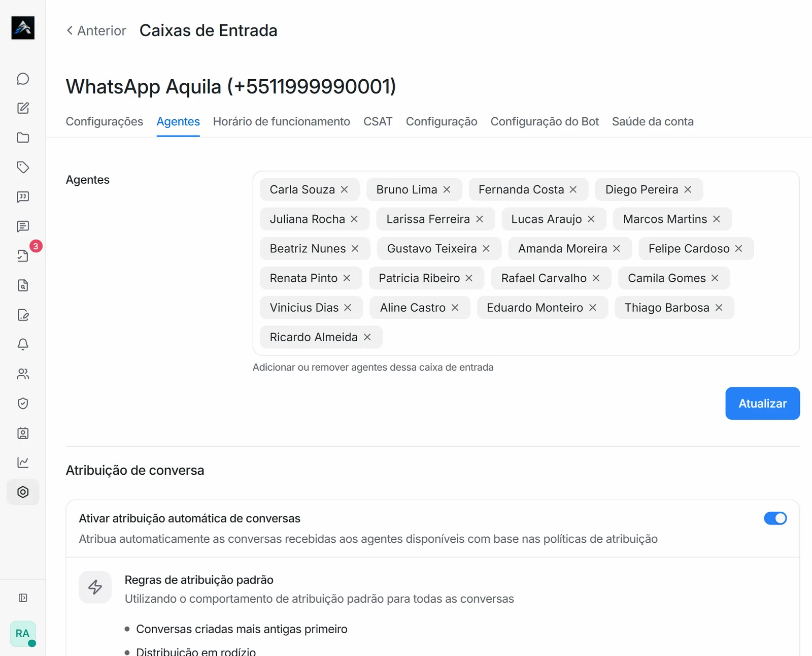Image resolution: width=812 pixels, height=656 pixels.
Task: Switch to the Configurações tab
Action: [105, 121]
